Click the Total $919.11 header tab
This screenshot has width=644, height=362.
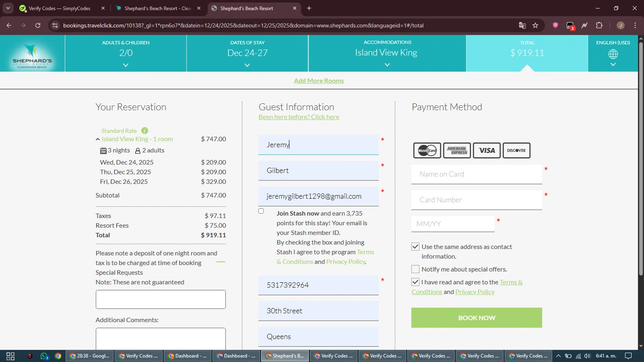[x=527, y=53]
